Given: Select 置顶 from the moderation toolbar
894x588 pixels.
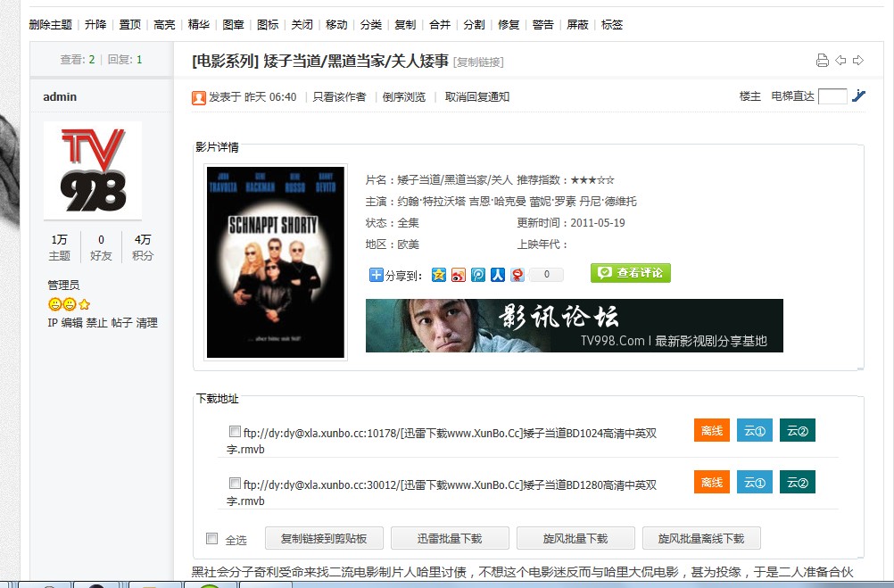Looking at the screenshot, I should tap(128, 25).
